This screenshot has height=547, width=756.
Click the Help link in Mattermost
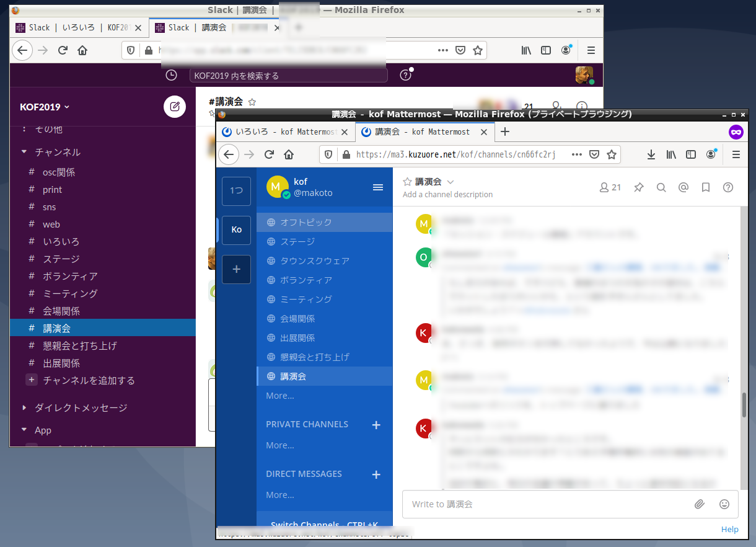click(x=730, y=529)
